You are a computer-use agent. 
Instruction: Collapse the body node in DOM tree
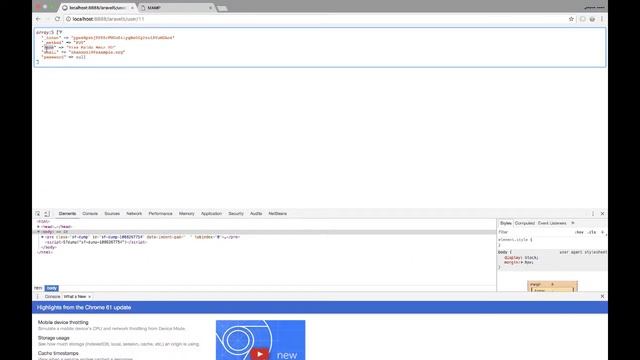(38, 232)
